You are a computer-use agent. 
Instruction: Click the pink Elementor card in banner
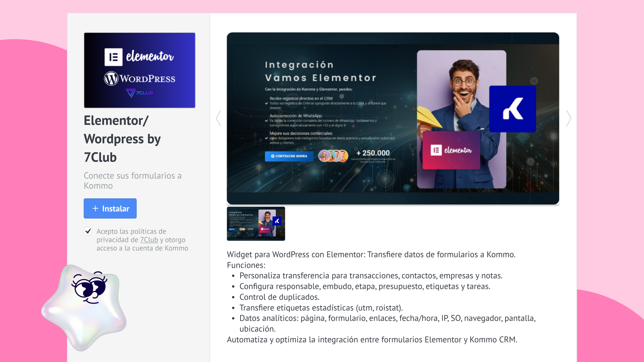pyautogui.click(x=451, y=150)
